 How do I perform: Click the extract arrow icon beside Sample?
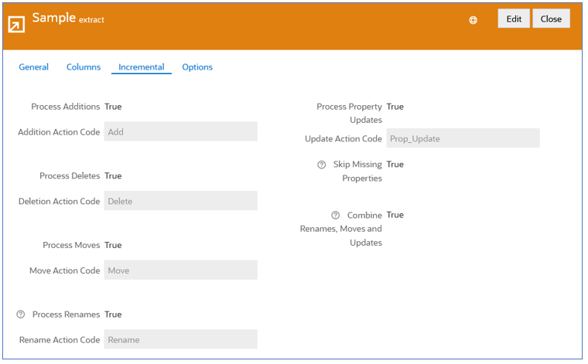(x=16, y=24)
